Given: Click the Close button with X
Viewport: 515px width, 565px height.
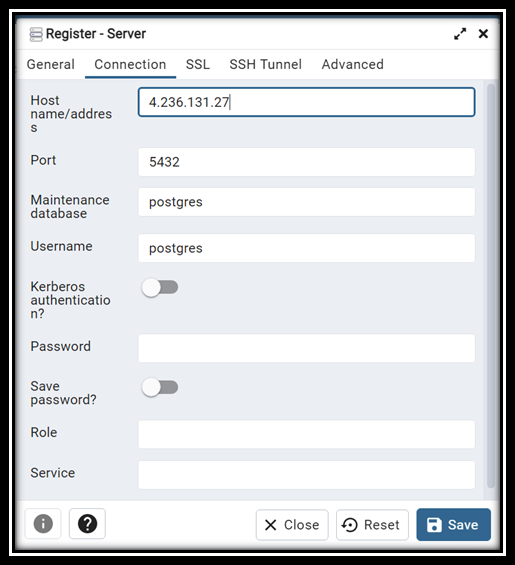Looking at the screenshot, I should tap(292, 525).
